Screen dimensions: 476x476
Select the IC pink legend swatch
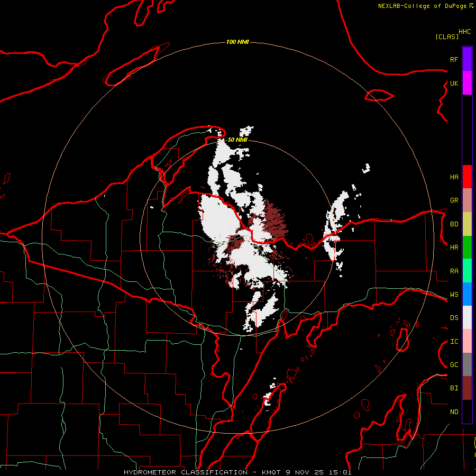467,341
